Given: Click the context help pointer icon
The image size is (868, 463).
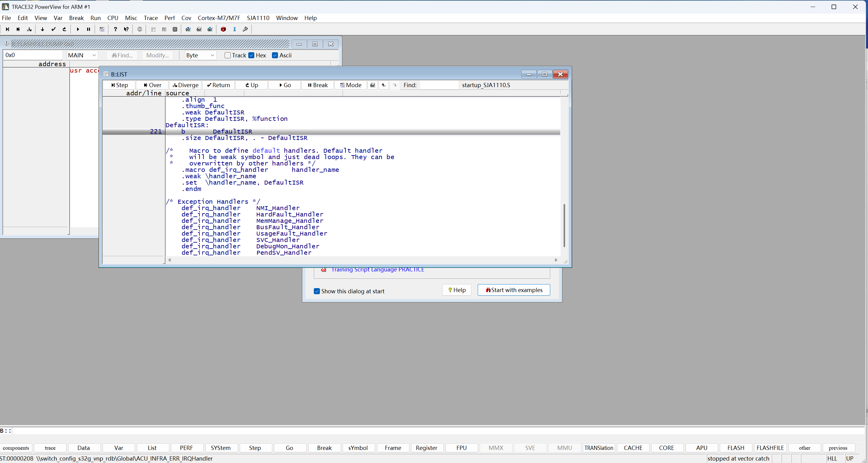Looking at the screenshot, I should click(x=126, y=29).
